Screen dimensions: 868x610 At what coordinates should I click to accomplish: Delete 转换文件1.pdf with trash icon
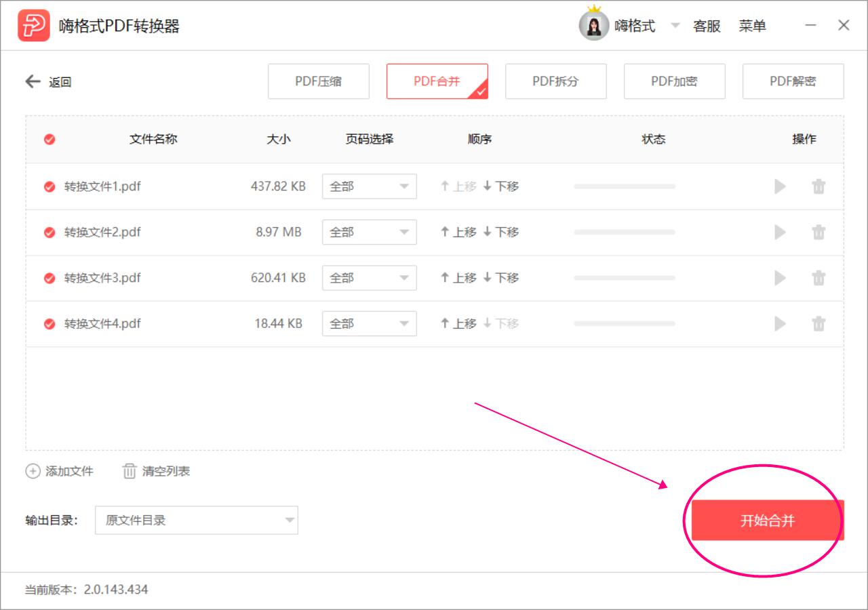pos(818,186)
